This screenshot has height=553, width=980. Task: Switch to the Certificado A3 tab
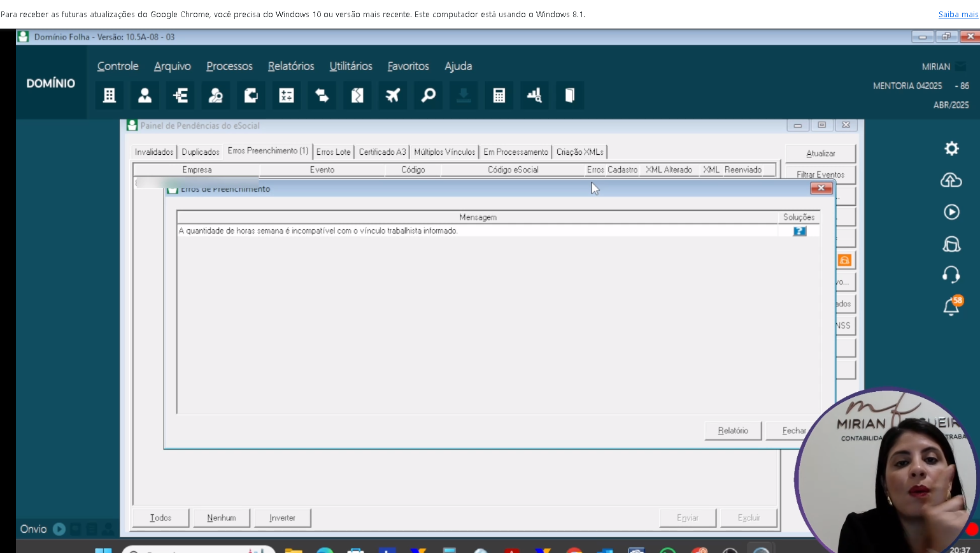click(382, 152)
